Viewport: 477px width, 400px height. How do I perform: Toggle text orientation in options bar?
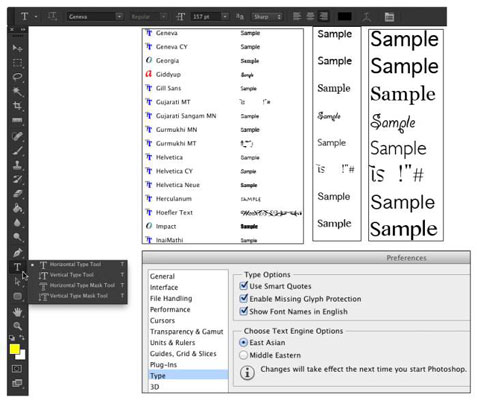point(52,16)
